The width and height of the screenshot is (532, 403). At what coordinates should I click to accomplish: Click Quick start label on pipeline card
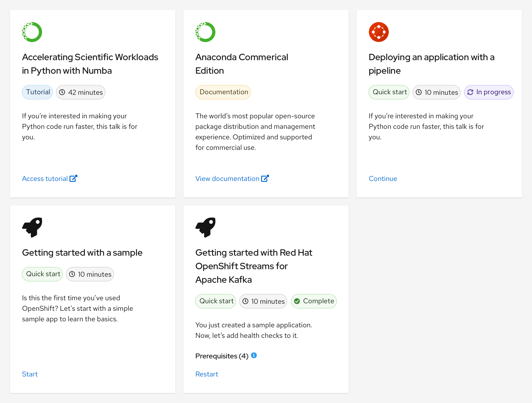click(389, 92)
